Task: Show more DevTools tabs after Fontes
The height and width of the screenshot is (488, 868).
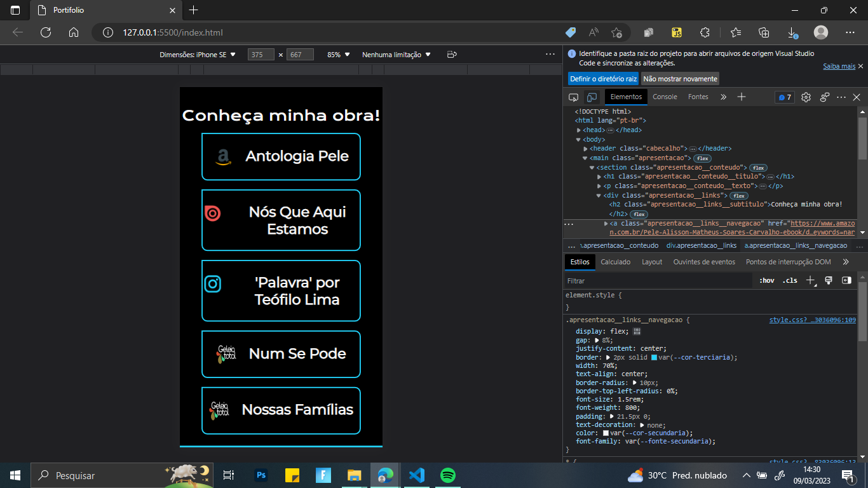Action: pyautogui.click(x=723, y=97)
